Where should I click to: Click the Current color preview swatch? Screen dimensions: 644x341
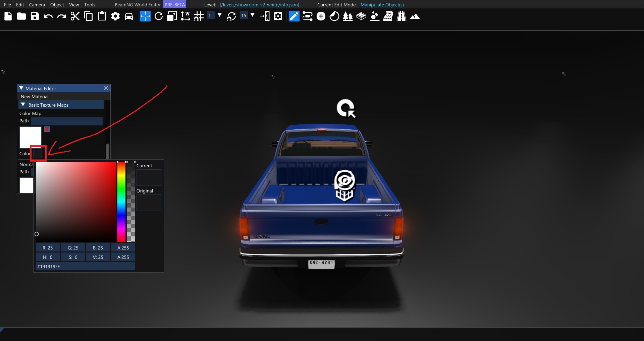(149, 178)
